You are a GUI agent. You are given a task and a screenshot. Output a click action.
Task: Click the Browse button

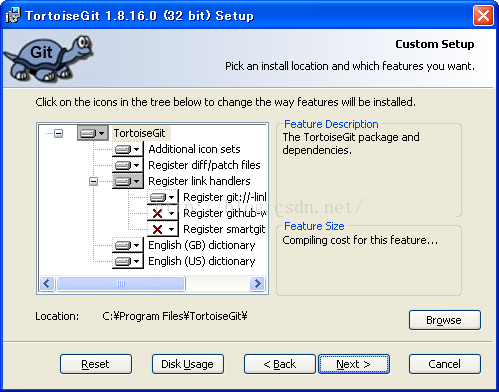(445, 320)
